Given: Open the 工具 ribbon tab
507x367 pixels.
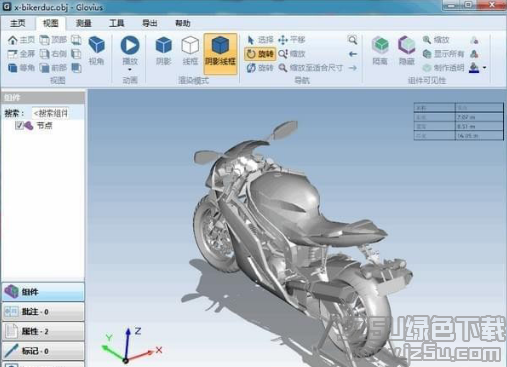Looking at the screenshot, I should pos(117,23).
